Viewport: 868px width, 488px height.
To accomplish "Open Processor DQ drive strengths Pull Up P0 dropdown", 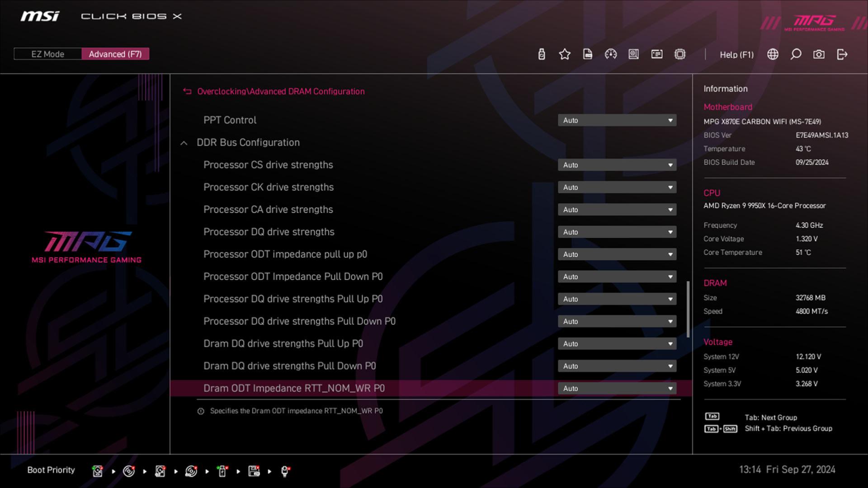I will 617,299.
